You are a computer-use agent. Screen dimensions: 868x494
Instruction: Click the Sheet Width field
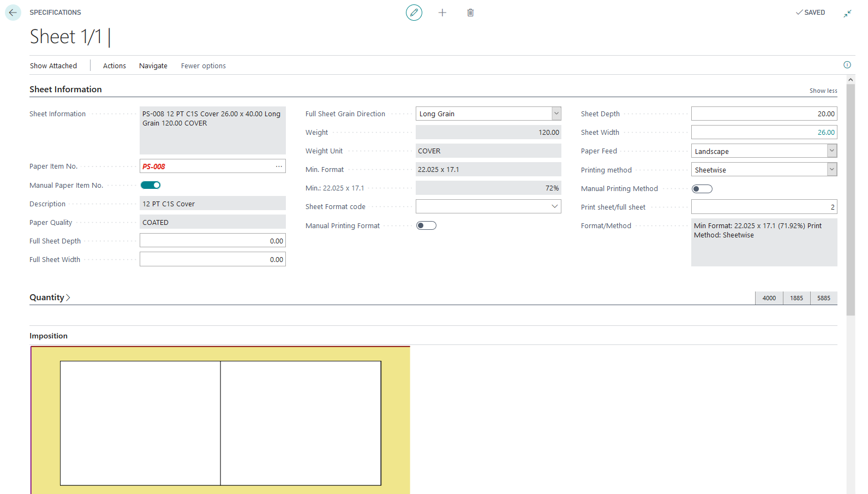coord(764,132)
